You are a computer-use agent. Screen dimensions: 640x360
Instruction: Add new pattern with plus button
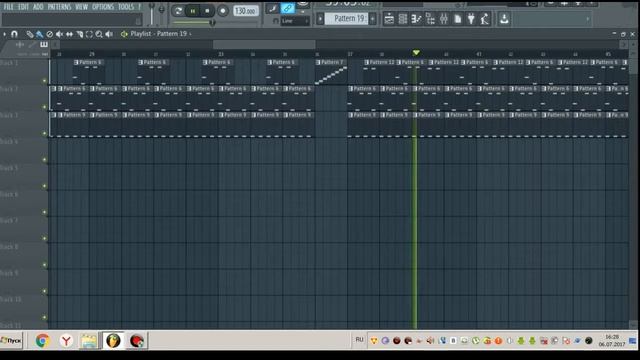click(x=372, y=18)
